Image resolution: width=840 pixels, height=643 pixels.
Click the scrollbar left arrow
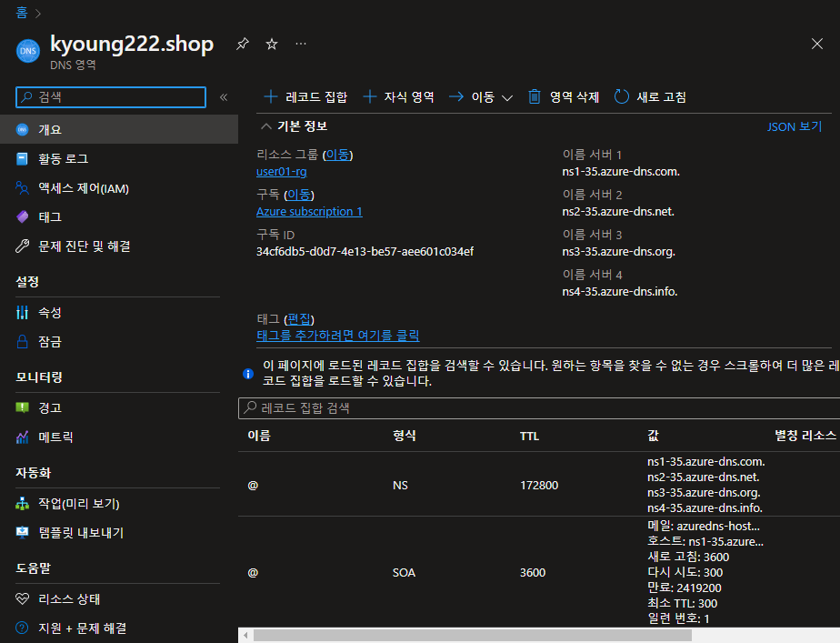pos(245,636)
